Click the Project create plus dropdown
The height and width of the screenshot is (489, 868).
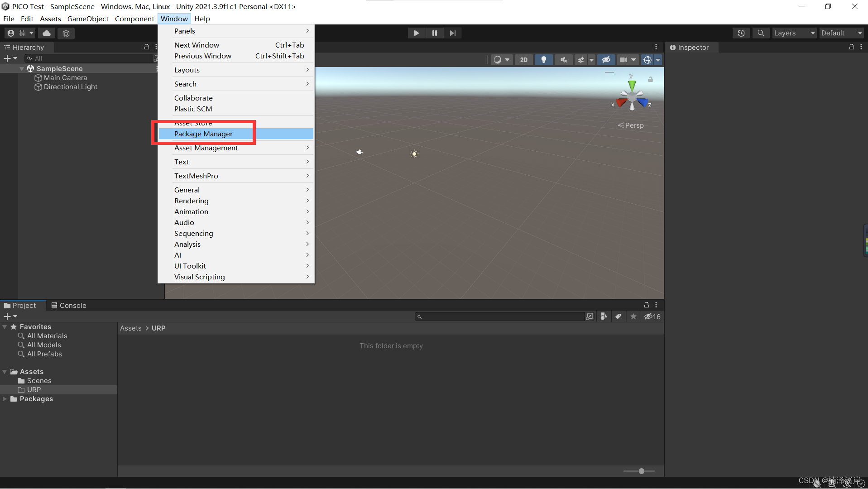tap(10, 316)
